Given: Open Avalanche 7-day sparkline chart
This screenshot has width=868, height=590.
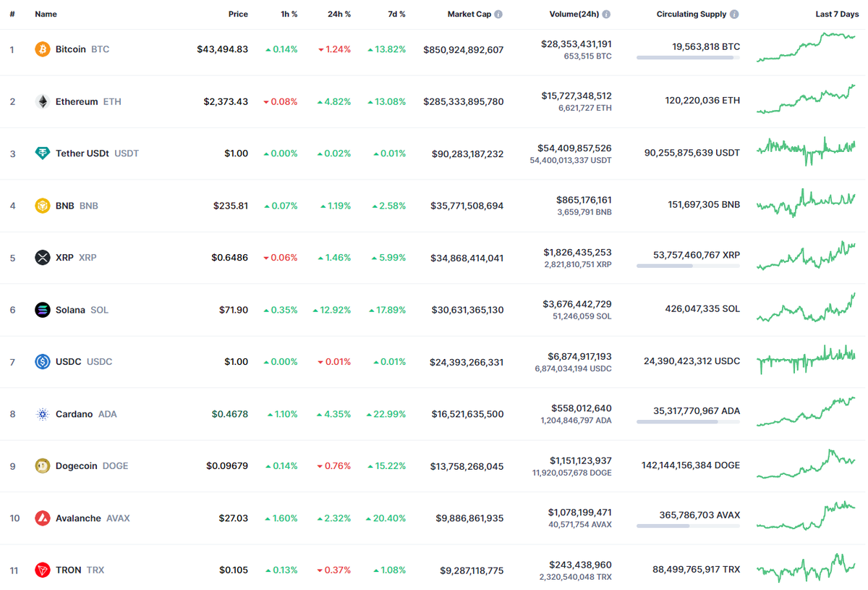Looking at the screenshot, I should point(806,515).
